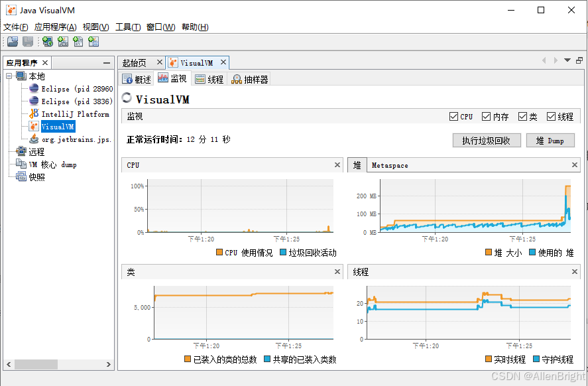Click the 线程 tab's threads icon
The width and height of the screenshot is (588, 386).
click(x=200, y=79)
